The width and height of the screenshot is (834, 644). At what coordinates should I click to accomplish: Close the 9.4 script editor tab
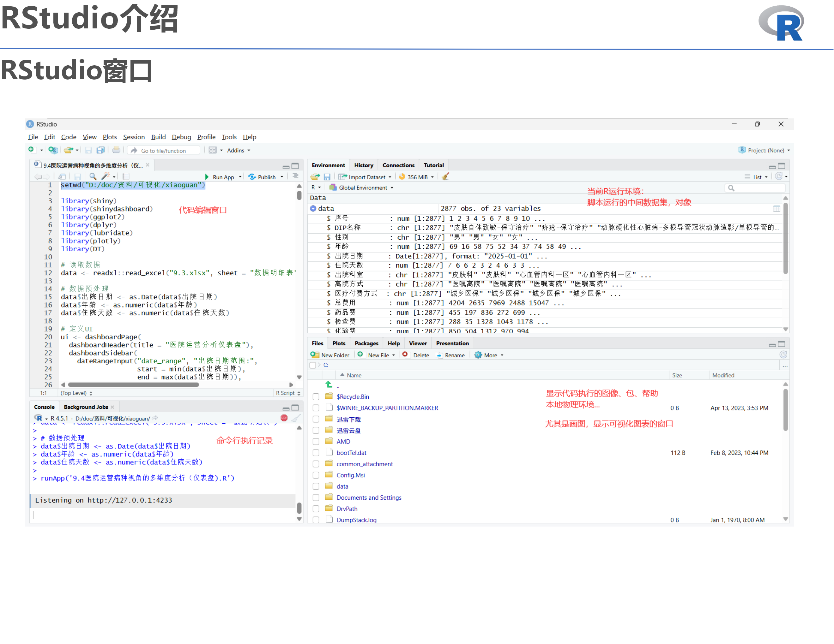(148, 165)
